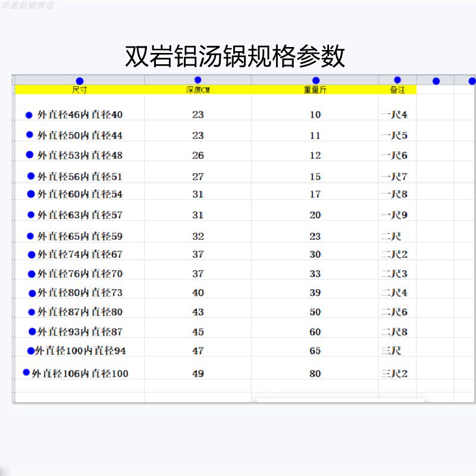The height and width of the screenshot is (476, 476).
Task: Select the 备注 header cell
Action: pyautogui.click(x=397, y=90)
